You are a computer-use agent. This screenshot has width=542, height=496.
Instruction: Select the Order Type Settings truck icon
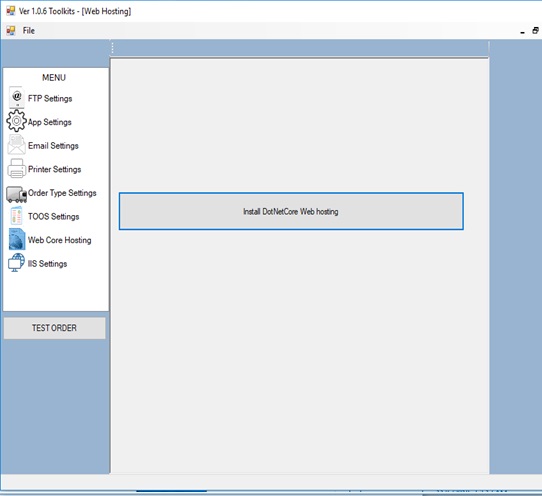click(x=16, y=194)
